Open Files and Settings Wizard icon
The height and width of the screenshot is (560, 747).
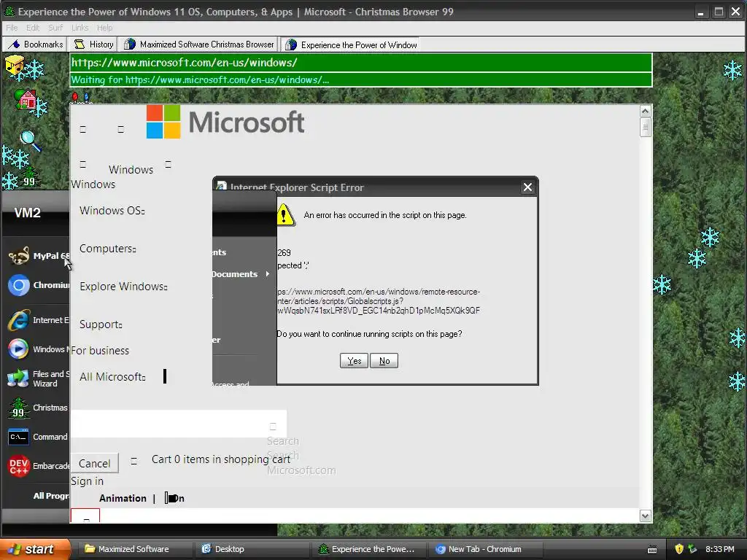[19, 378]
